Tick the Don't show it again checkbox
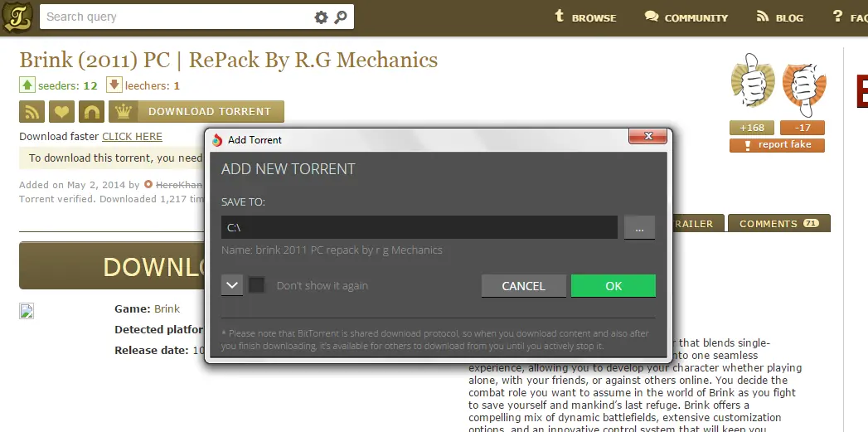 click(256, 286)
